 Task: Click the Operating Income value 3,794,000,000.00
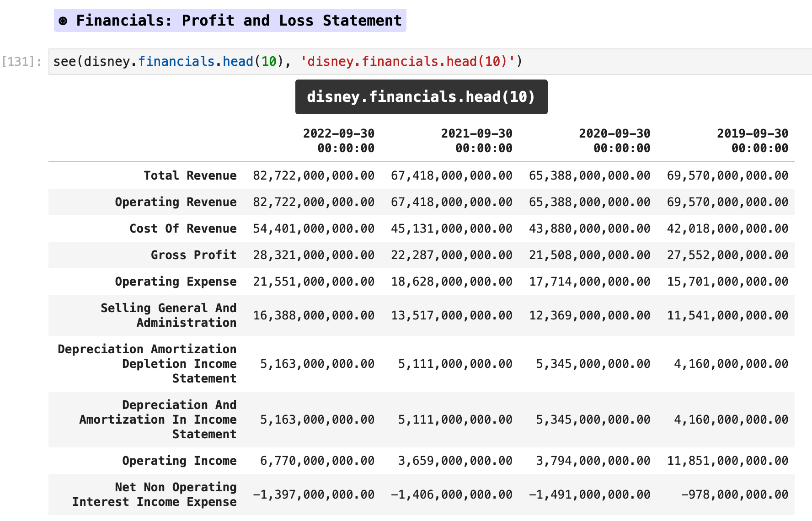[593, 461]
